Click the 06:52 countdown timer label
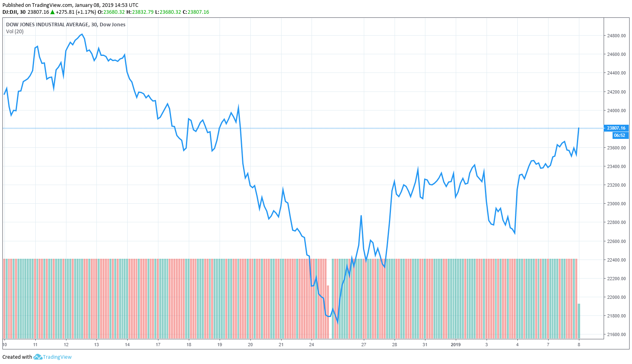The height and width of the screenshot is (364, 632). click(619, 135)
